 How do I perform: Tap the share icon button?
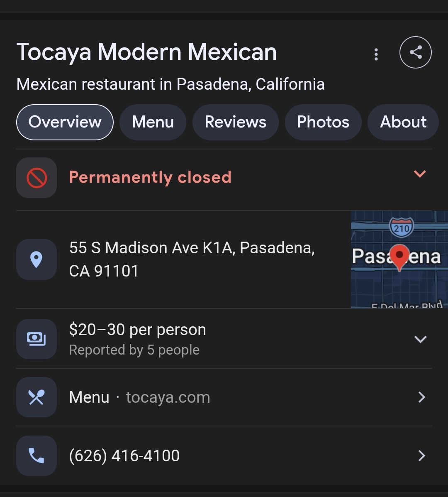point(415,52)
